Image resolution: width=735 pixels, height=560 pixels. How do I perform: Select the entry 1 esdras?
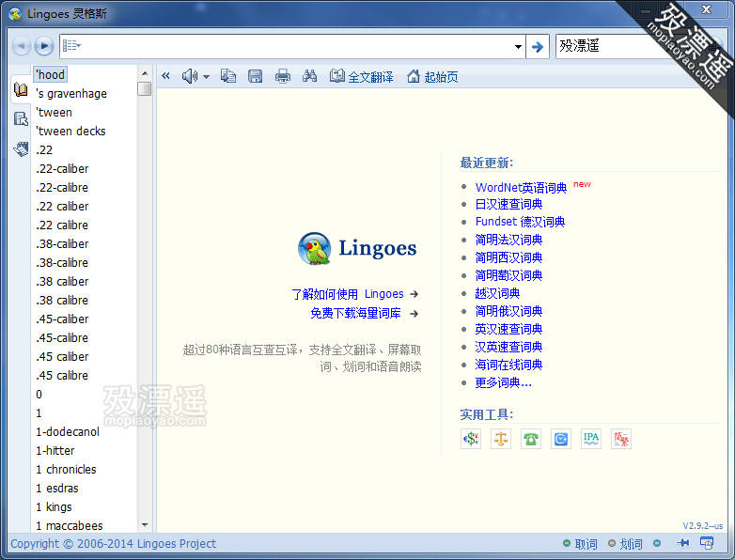pyautogui.click(x=56, y=489)
